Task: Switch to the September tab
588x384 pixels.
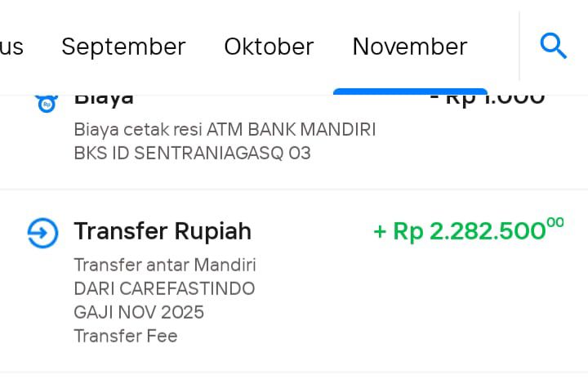Action: tap(123, 47)
